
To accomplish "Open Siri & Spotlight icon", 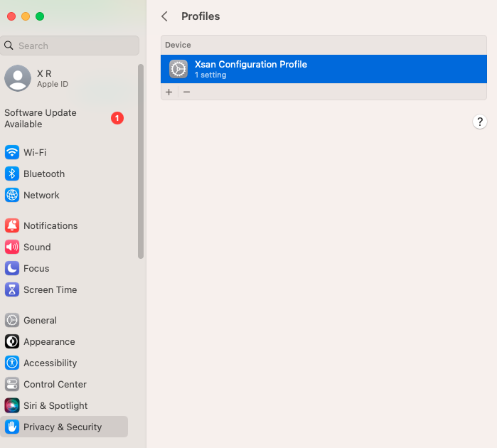I will pyautogui.click(x=12, y=405).
